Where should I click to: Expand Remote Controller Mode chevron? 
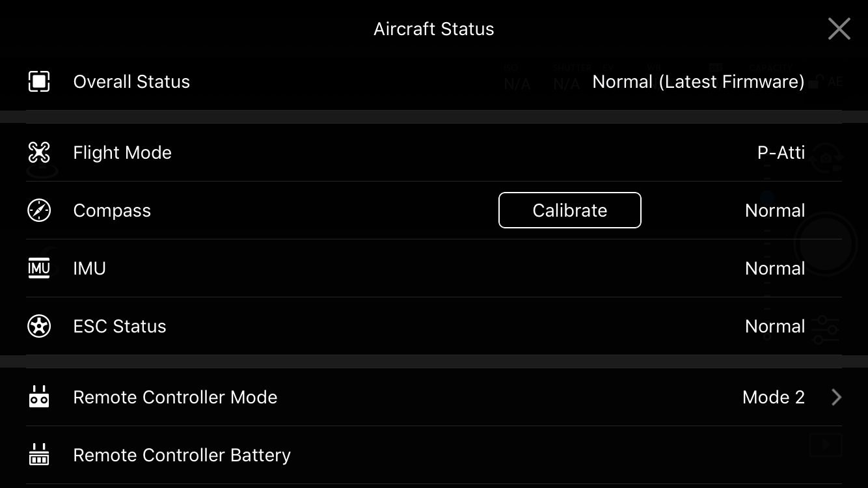tap(836, 397)
